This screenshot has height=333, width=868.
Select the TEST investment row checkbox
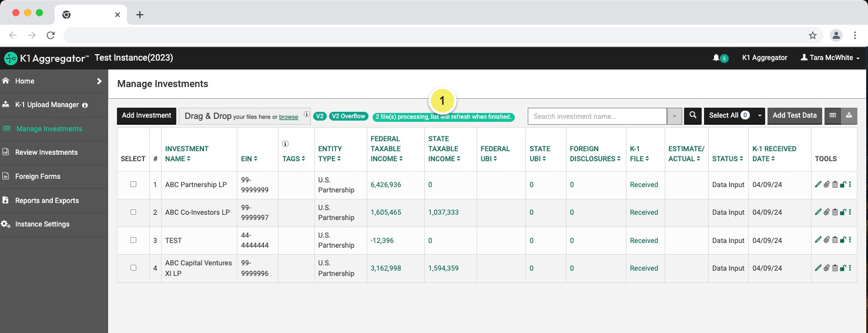(x=133, y=240)
